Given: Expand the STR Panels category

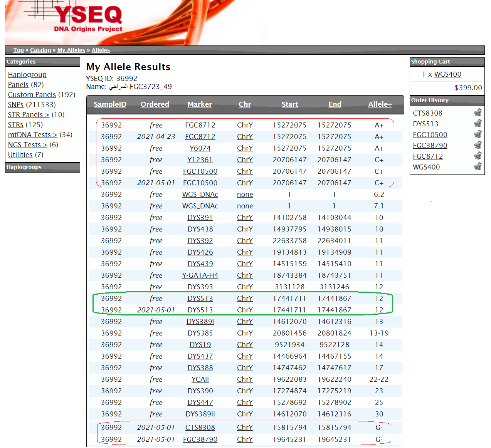Looking at the screenshot, I should tap(29, 115).
